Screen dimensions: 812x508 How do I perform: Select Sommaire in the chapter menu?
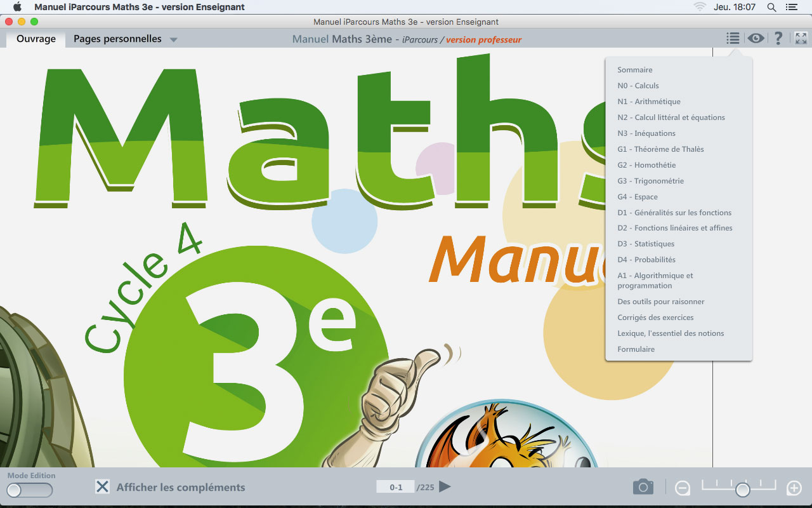pyautogui.click(x=635, y=70)
